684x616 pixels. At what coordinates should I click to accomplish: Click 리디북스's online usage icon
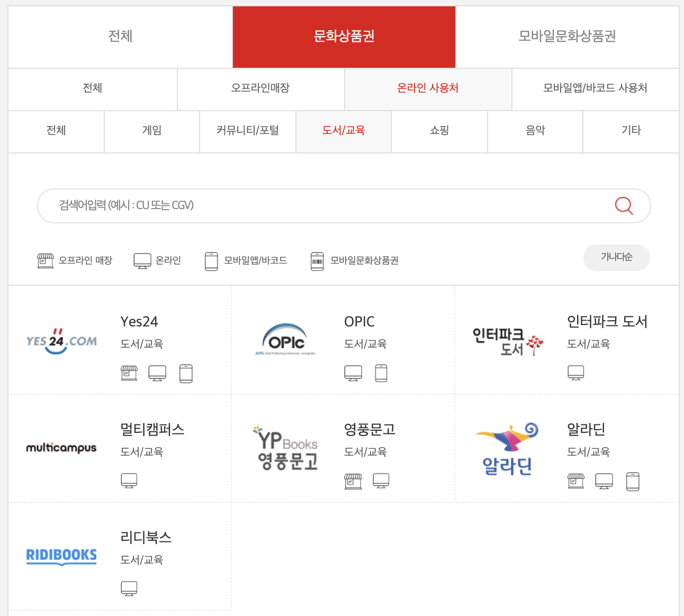pos(129,588)
